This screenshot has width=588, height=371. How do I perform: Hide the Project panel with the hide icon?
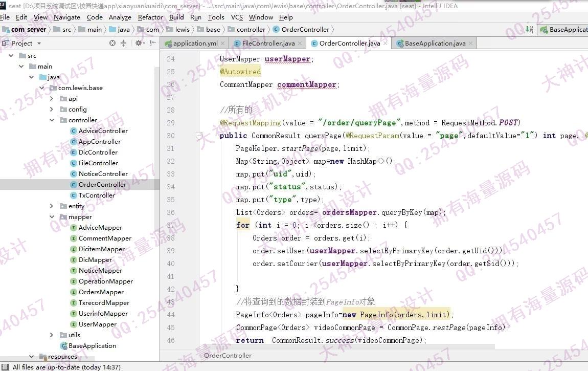(153, 43)
